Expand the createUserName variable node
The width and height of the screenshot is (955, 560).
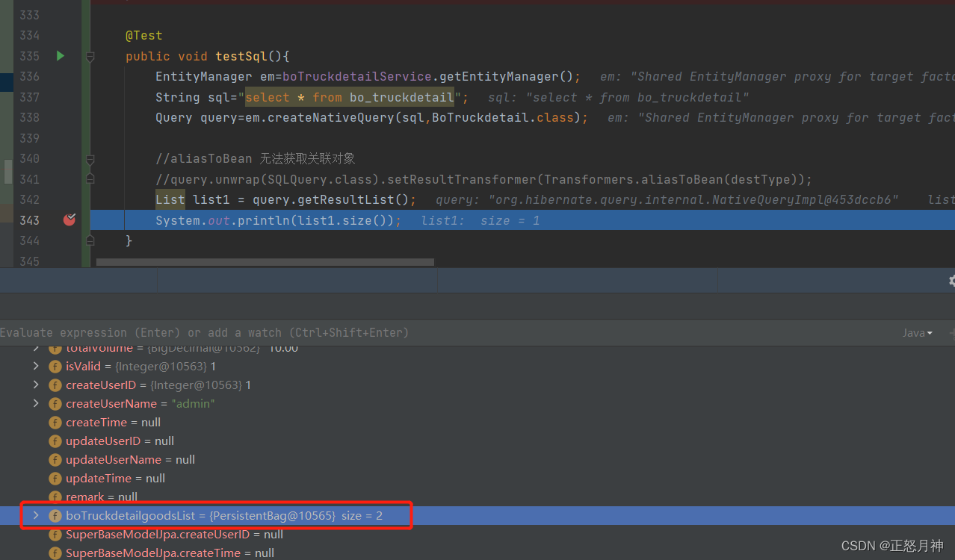point(36,404)
